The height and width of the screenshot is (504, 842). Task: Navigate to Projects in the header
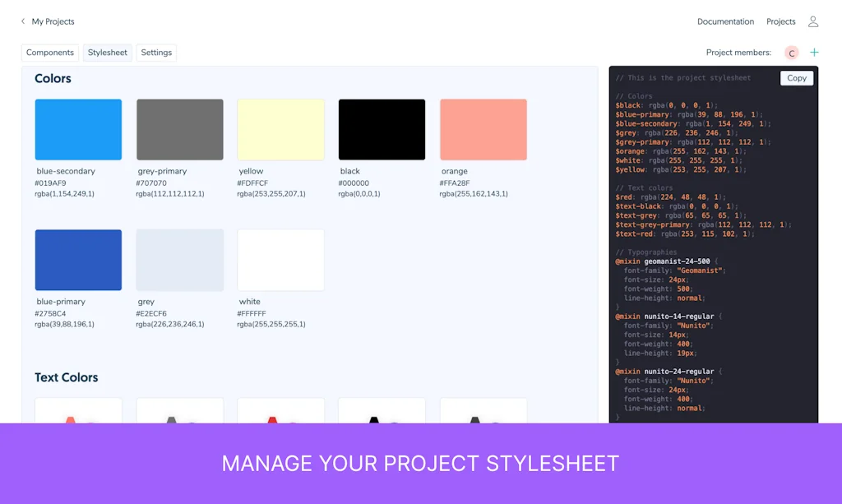(780, 21)
